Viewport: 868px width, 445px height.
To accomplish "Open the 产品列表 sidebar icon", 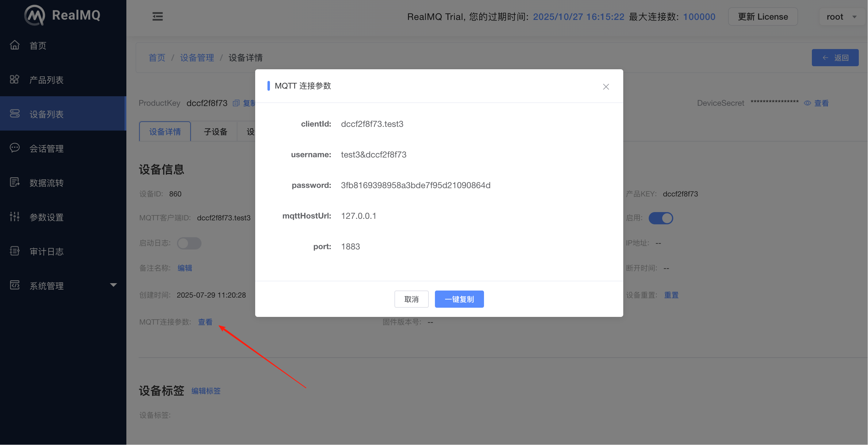I will tap(14, 79).
